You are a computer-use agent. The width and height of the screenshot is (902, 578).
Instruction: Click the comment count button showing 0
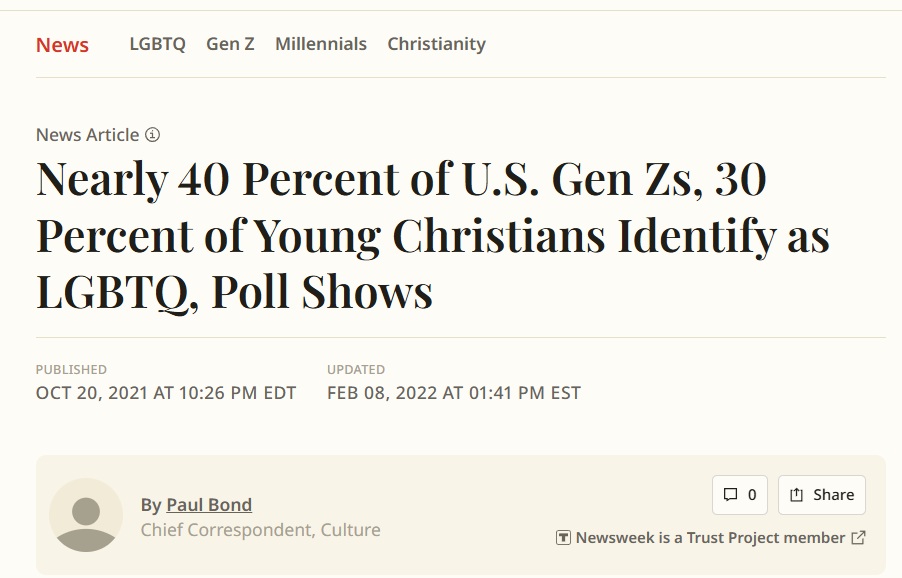[740, 495]
